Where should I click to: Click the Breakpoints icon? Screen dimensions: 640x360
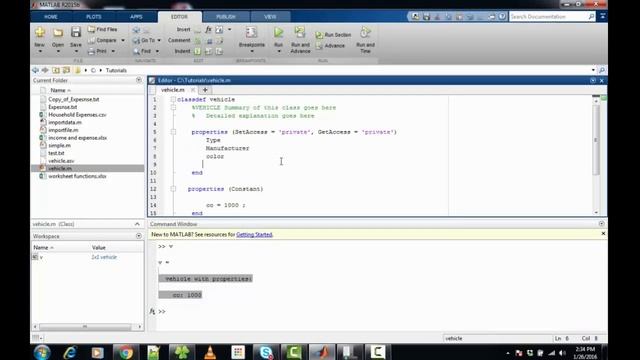(251, 32)
